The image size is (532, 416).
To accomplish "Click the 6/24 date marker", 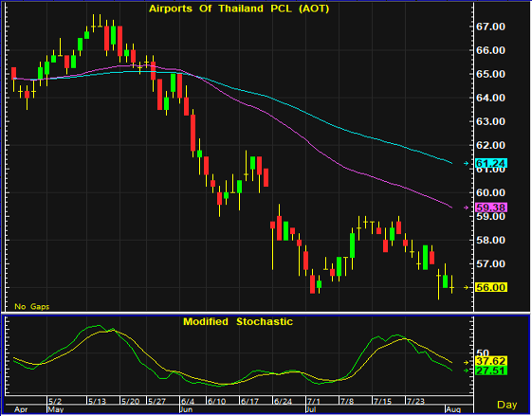I will [x=283, y=402].
